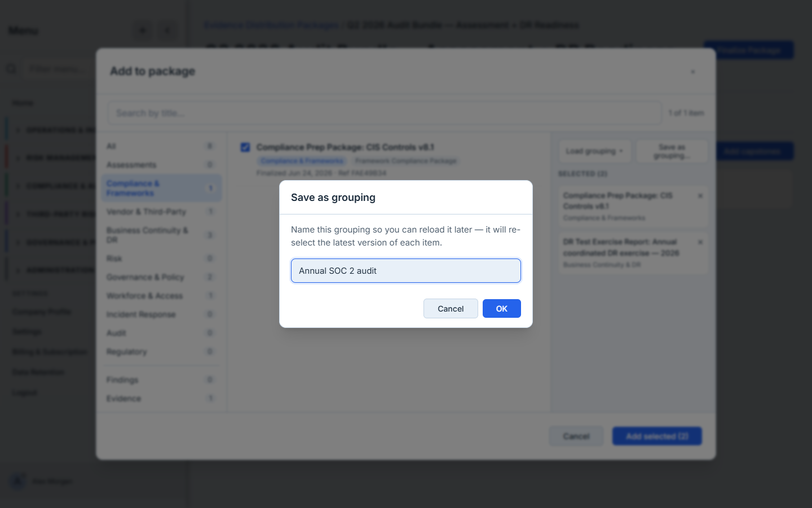
Task: Select Compliance & Frameworks category
Action: click(161, 188)
